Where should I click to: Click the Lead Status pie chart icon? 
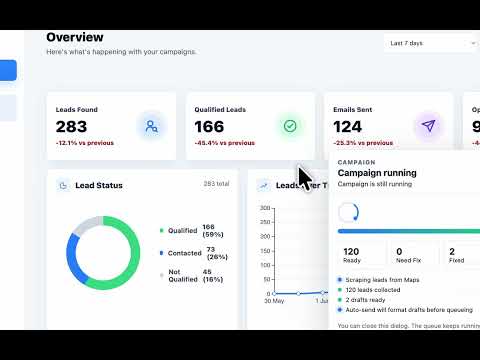(63, 186)
